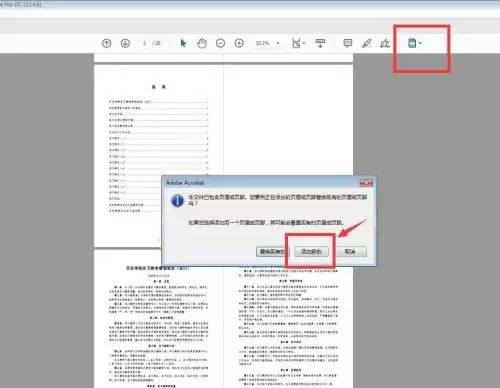Cancel the Adobe Acrobat dialog (取消)

coord(350,251)
